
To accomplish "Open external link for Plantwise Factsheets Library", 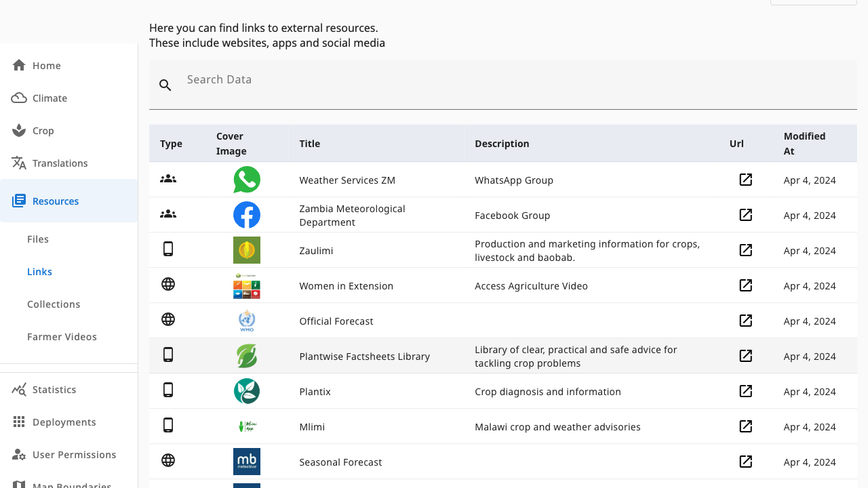I will click(745, 356).
